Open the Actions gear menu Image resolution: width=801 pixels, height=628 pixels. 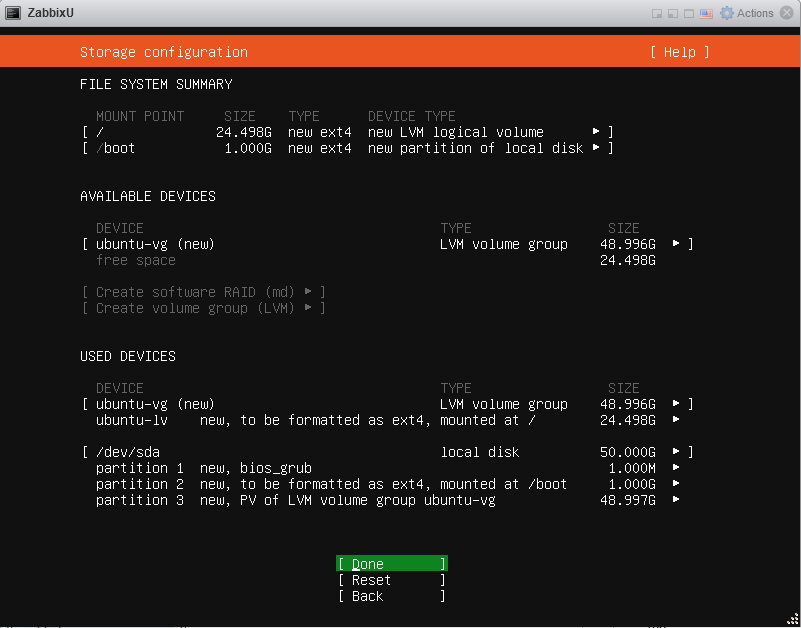(747, 13)
